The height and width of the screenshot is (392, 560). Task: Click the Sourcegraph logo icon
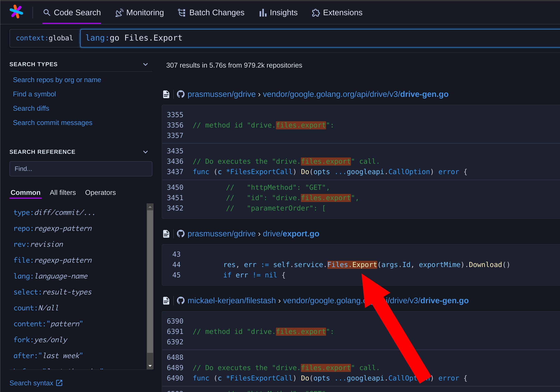pyautogui.click(x=16, y=12)
